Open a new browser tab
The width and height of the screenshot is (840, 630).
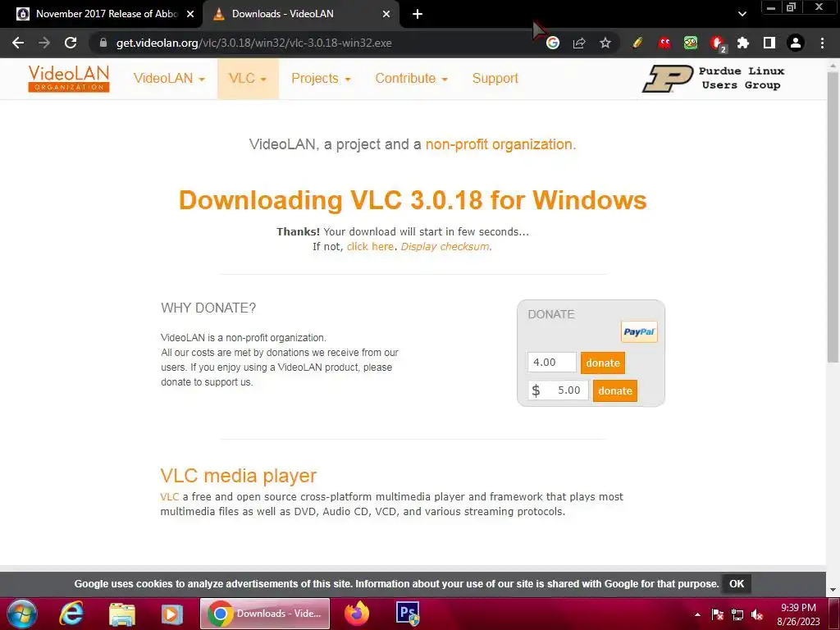418,14
